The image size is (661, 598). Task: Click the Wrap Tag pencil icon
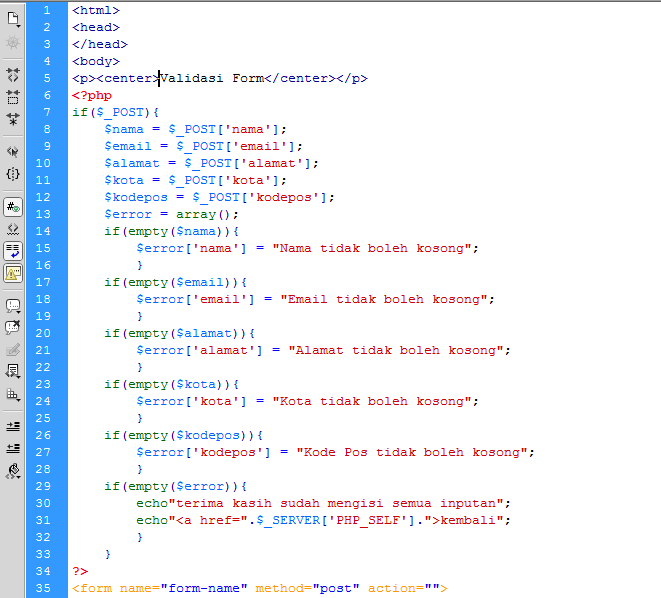(13, 349)
